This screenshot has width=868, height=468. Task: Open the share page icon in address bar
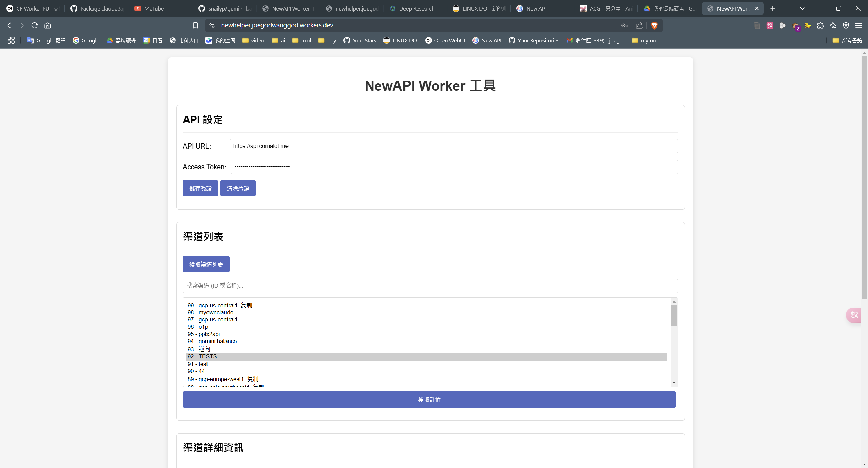(639, 25)
